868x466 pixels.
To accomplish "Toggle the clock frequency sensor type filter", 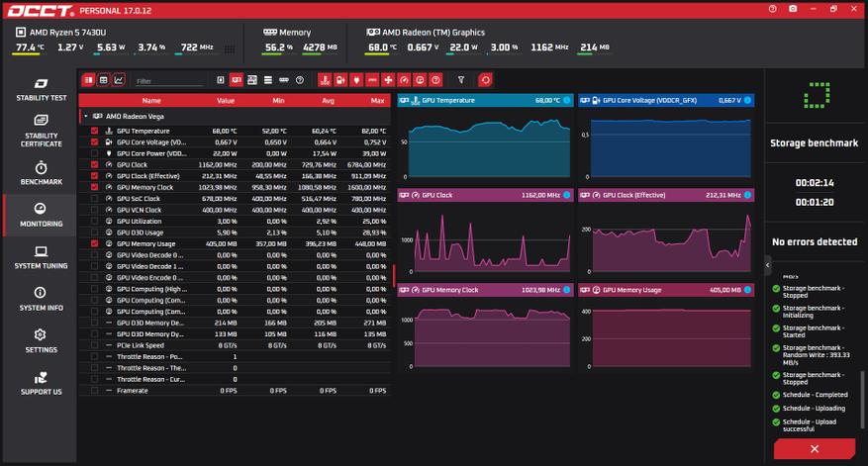I will (404, 80).
